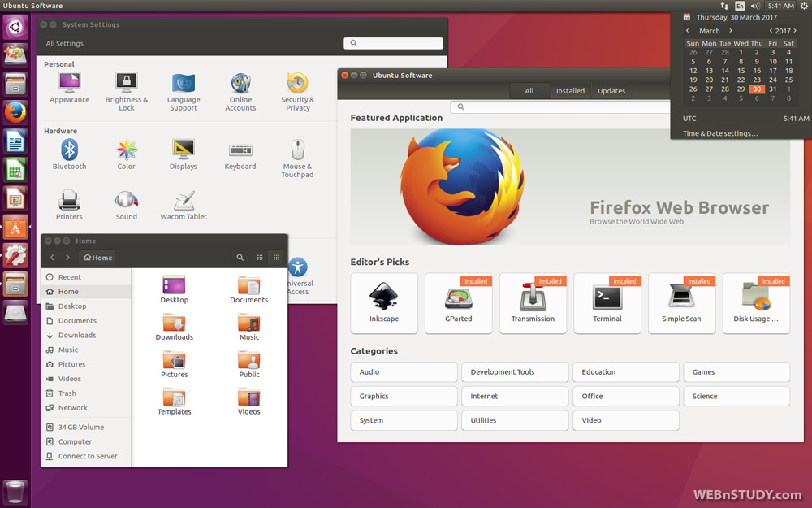
Task: Open Brightness & Lock settings
Action: pyautogui.click(x=127, y=92)
